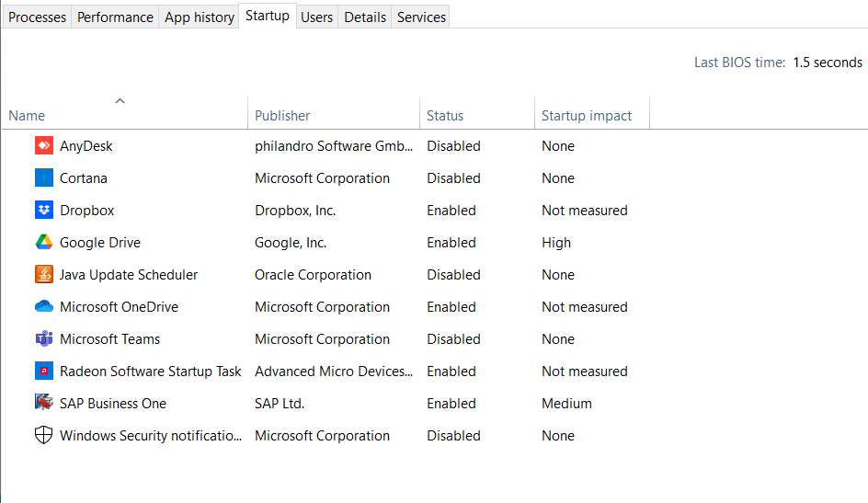The width and height of the screenshot is (868, 503).
Task: Click the Oracle Corporation publisher cell
Action: pyautogui.click(x=313, y=274)
